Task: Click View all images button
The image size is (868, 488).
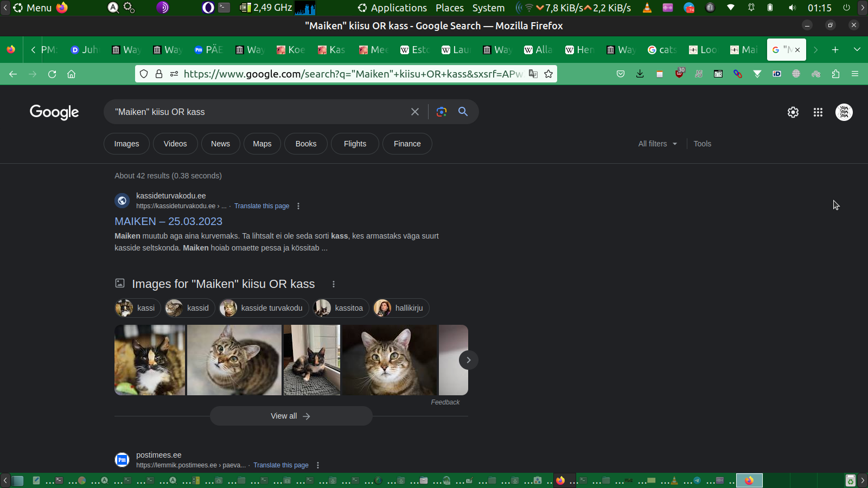Action: pyautogui.click(x=291, y=416)
